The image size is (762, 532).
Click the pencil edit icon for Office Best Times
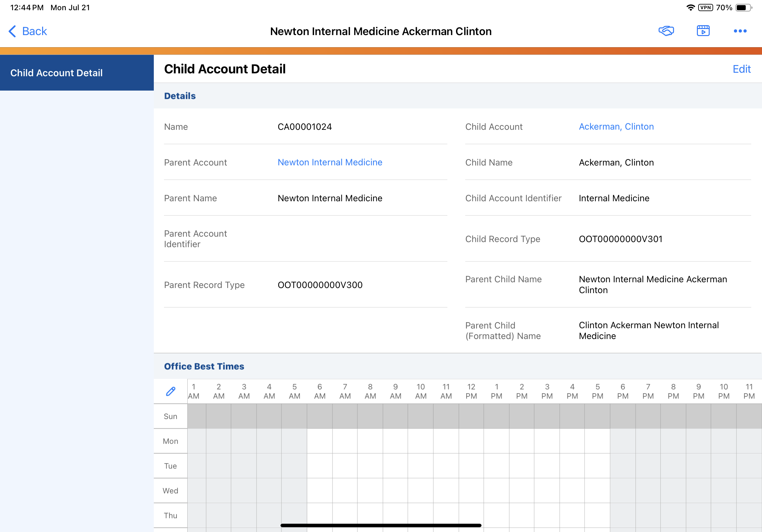point(171,391)
